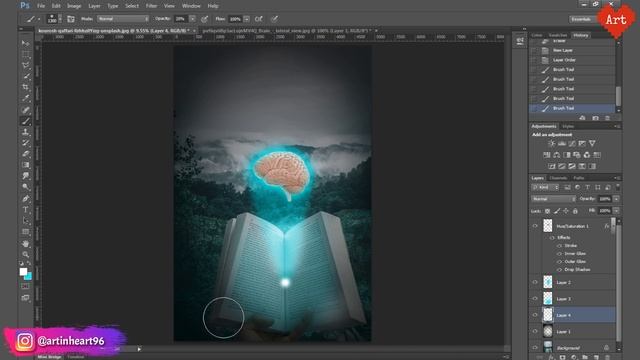
Task: Open the Opacity dropdown in options bar
Action: [x=192, y=19]
